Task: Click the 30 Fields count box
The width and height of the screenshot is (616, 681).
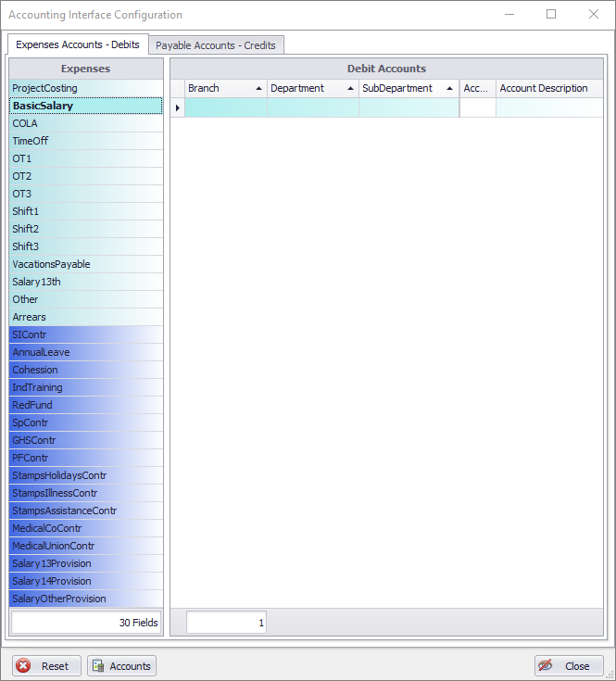Action: point(86,623)
